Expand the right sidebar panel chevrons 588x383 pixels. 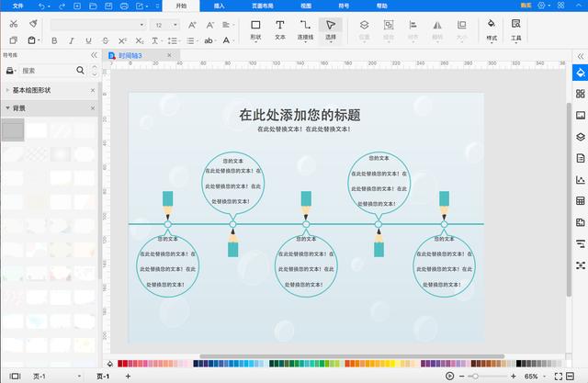coord(581,56)
